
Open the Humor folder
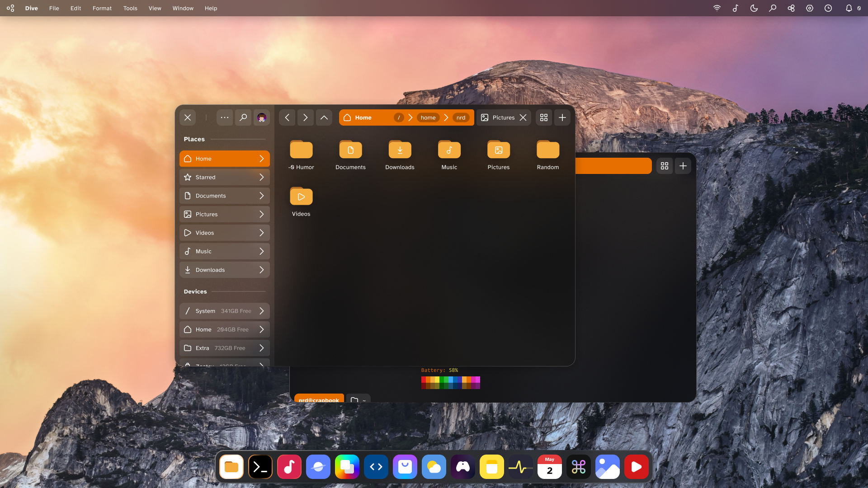[301, 155]
